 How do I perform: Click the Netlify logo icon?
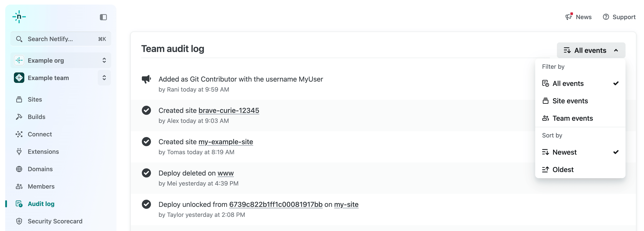coord(19,17)
